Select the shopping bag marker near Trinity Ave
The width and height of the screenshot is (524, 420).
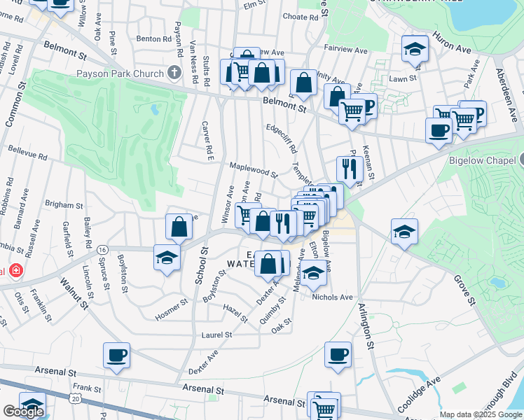(x=304, y=84)
